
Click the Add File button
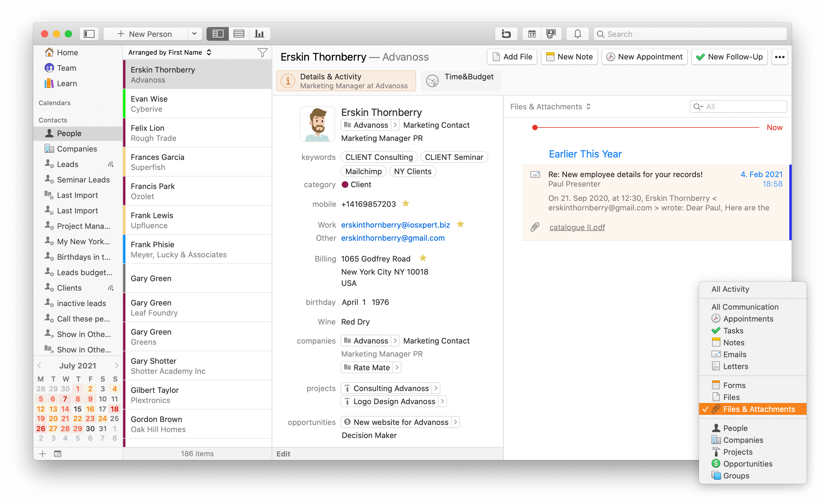tap(512, 57)
